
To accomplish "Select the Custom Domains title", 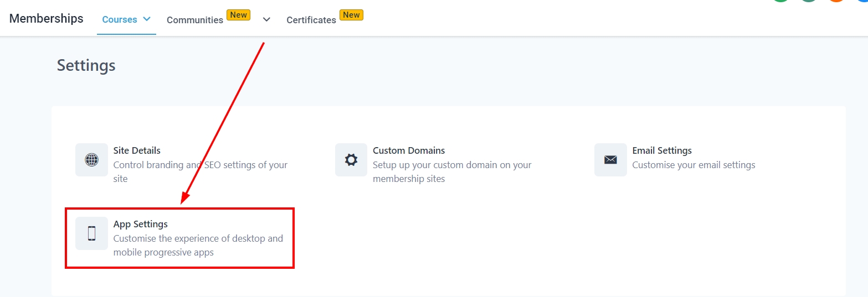I will pyautogui.click(x=409, y=150).
